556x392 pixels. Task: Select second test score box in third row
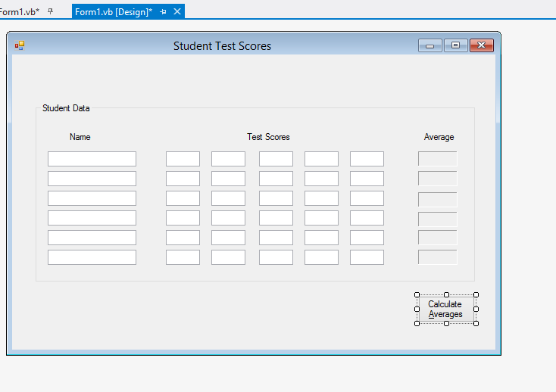pos(228,198)
